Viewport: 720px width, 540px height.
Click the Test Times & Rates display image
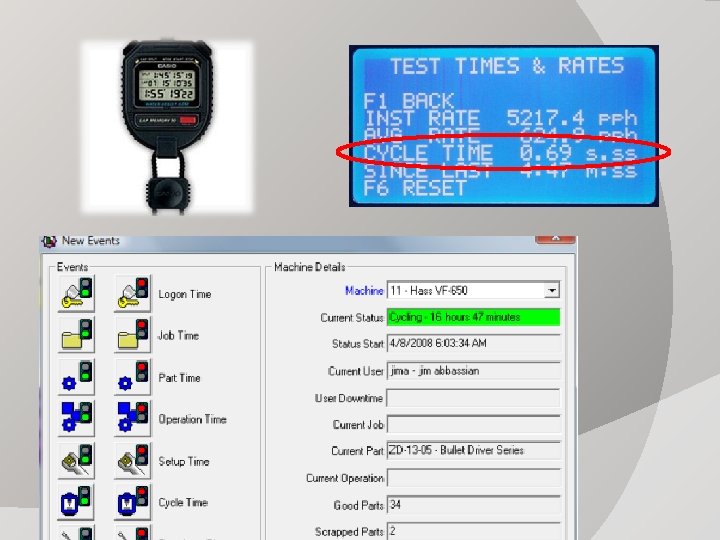tap(504, 126)
